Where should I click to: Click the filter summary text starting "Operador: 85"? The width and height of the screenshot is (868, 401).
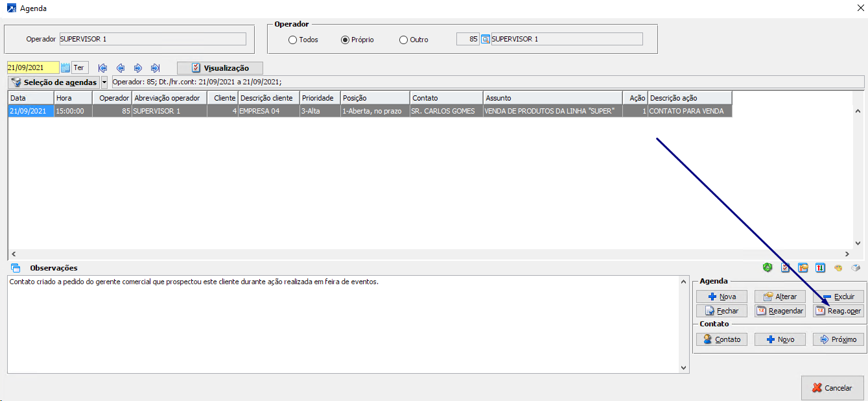click(197, 82)
